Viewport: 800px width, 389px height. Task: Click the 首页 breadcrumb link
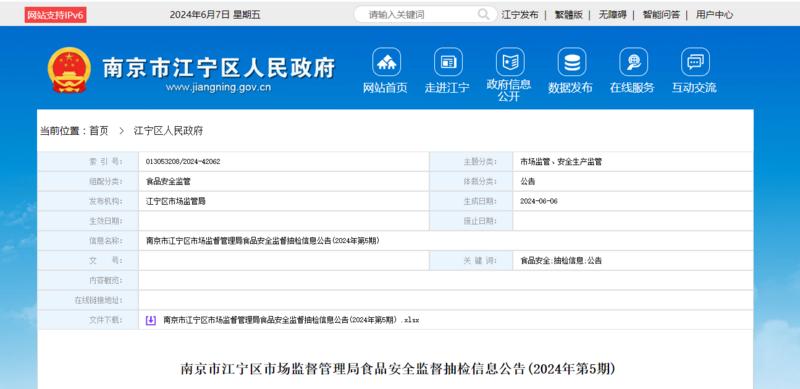point(99,131)
